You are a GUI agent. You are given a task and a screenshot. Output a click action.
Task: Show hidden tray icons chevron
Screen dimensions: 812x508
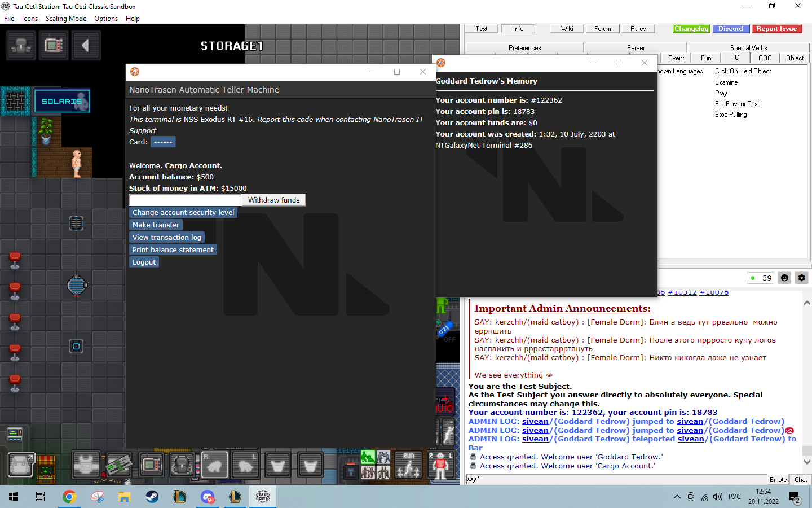click(677, 497)
